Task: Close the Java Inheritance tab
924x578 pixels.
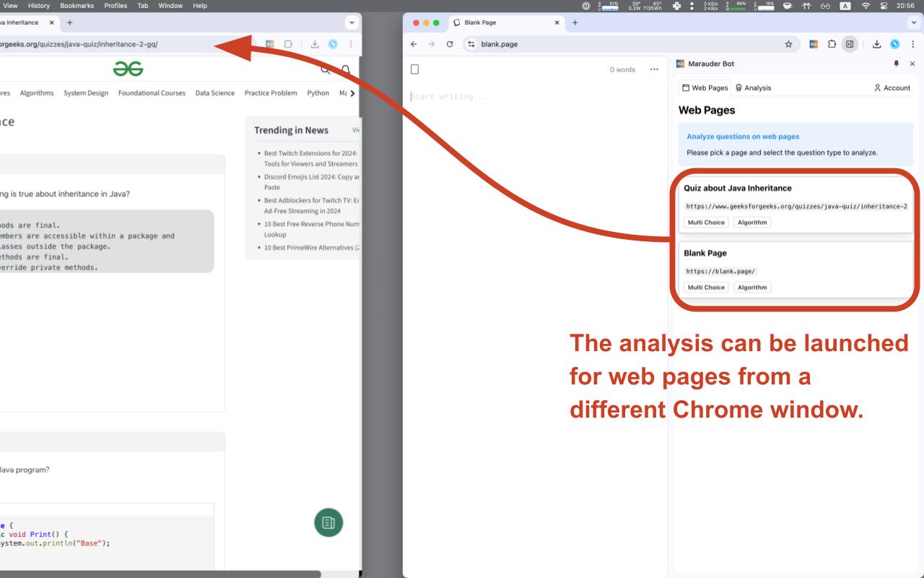Action: coord(51,22)
